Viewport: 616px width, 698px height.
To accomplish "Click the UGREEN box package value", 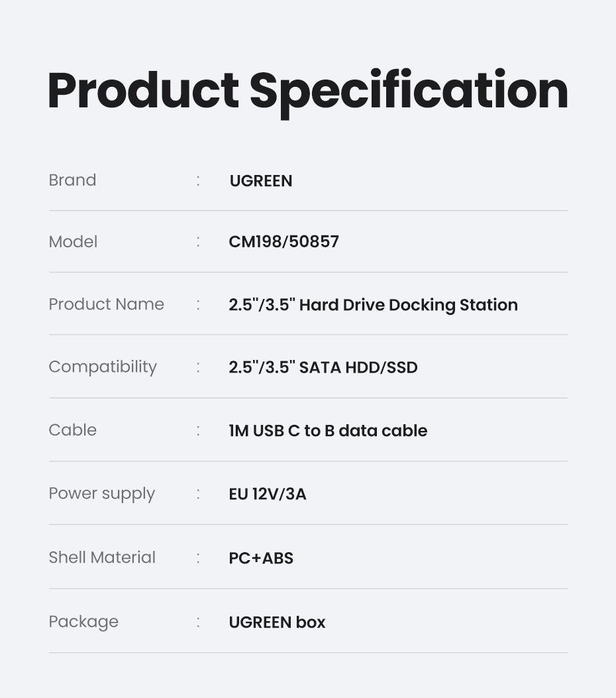I will tap(277, 622).
